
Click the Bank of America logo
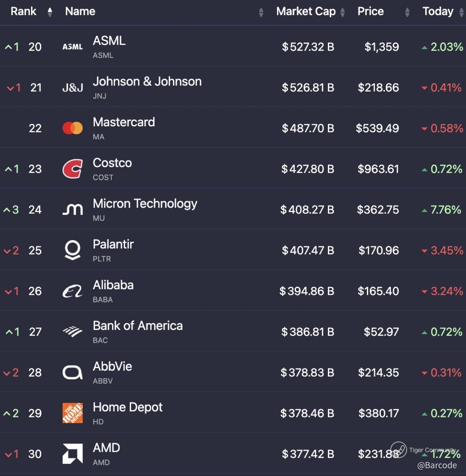coord(72,331)
